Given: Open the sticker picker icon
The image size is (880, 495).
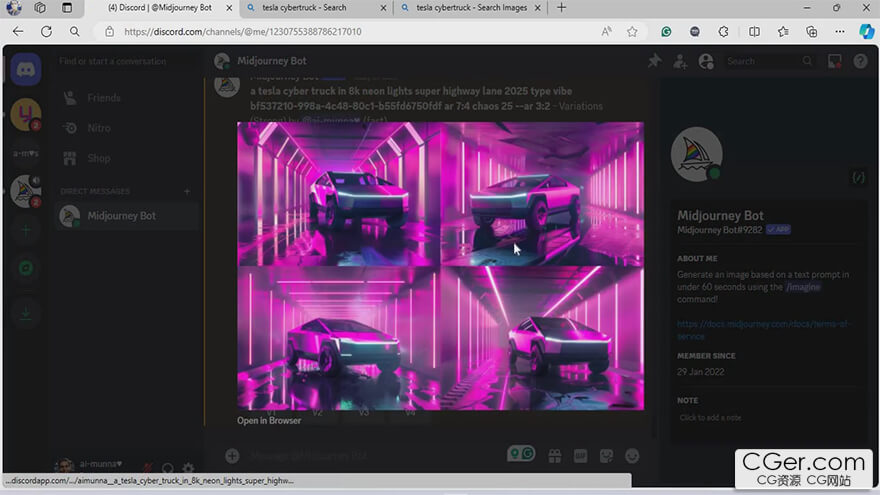Looking at the screenshot, I should (606, 456).
